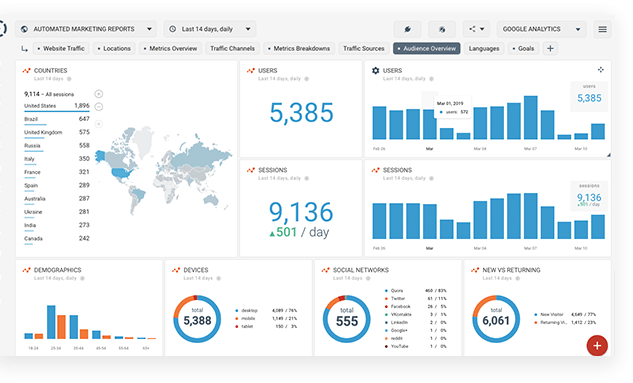Click the Quora legend entry in SOCIAL NETWORKS

(x=415, y=291)
